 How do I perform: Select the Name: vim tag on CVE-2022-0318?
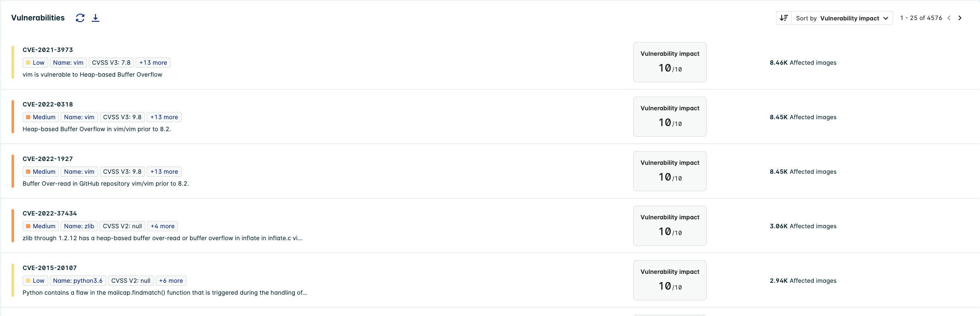point(79,117)
